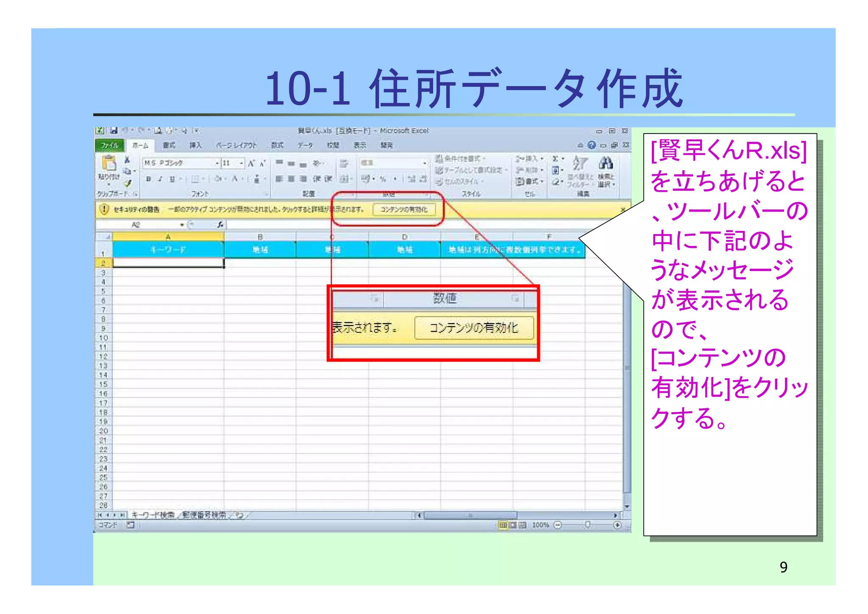Toggle Italic formatting button
868x614 pixels.
pyautogui.click(x=160, y=179)
